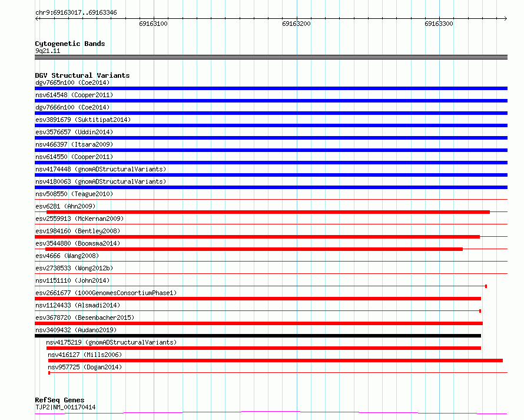The width and height of the screenshot is (524, 420).
Task: Select the dgv7666n100 (Coe2014) label
Action: point(72,107)
